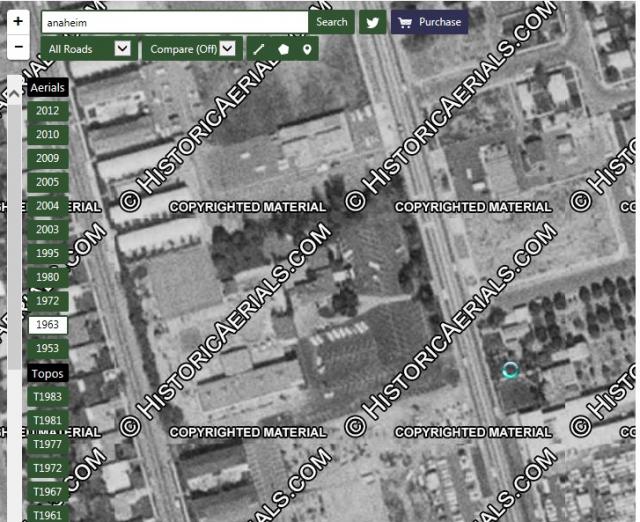Click the Search button

tap(331, 22)
